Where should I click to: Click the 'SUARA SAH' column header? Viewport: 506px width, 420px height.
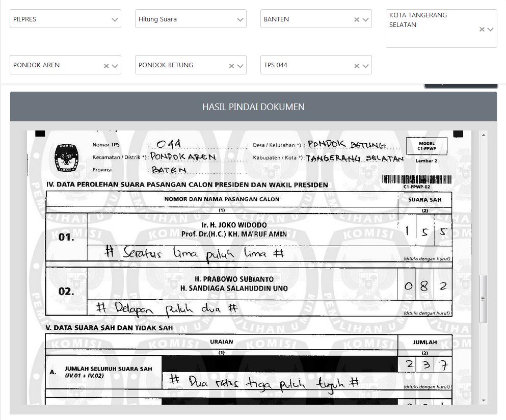click(x=424, y=200)
